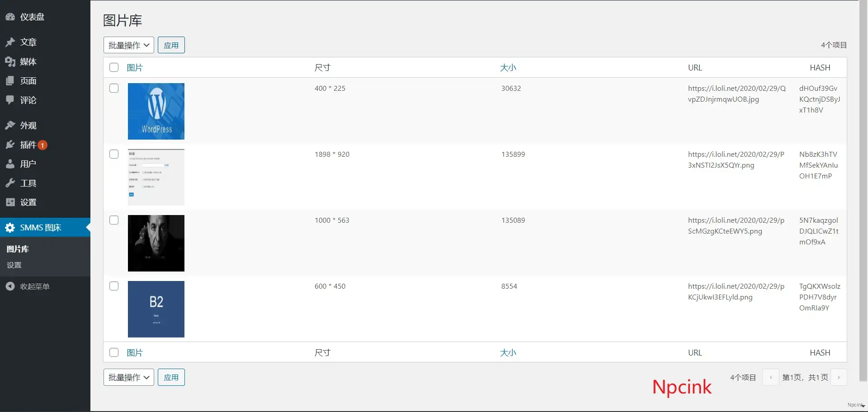868x412 pixels.
Task: Click the Appearance paintbrush icon
Action: pos(10,125)
